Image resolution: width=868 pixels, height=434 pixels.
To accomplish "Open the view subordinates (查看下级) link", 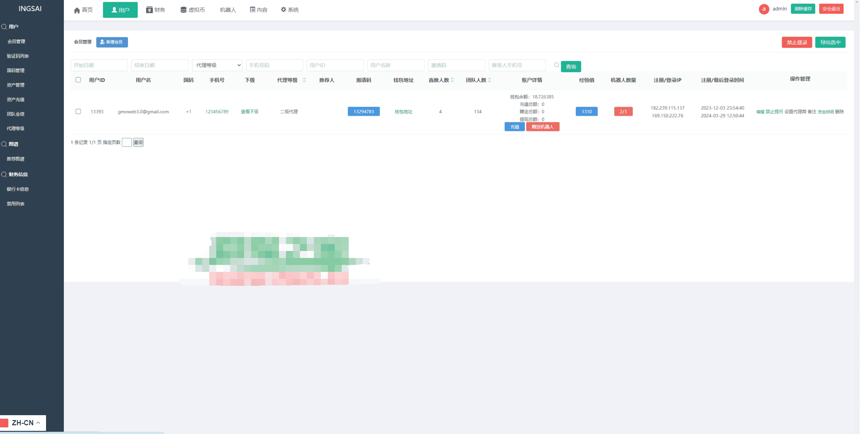I will pyautogui.click(x=250, y=112).
